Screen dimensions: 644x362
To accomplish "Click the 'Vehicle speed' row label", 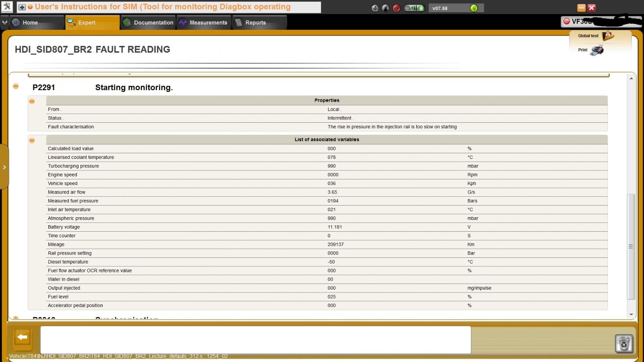I will 63,183.
